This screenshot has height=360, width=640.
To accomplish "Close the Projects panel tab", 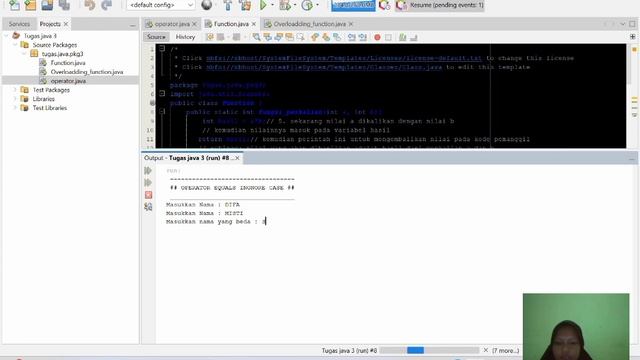I will [x=66, y=24].
